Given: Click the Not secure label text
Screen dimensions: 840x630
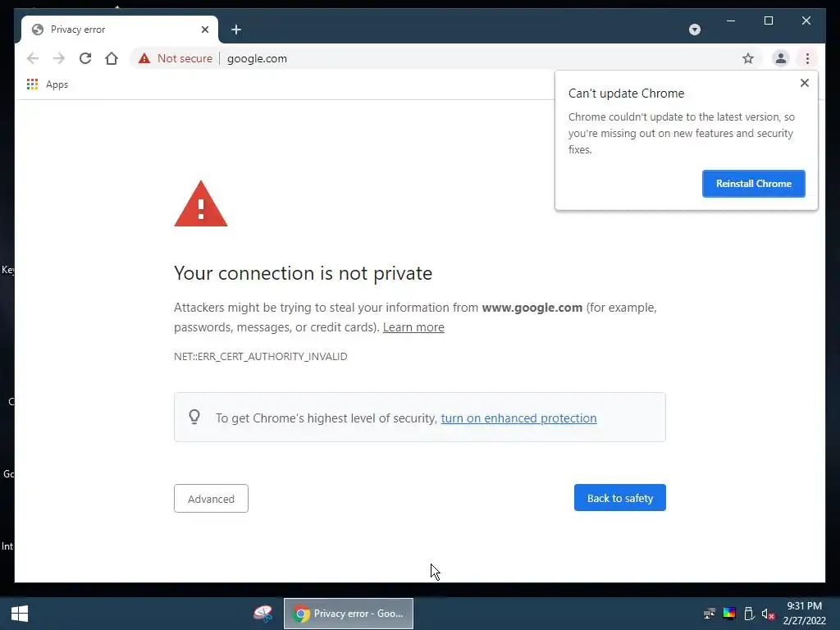Looking at the screenshot, I should click(x=185, y=58).
